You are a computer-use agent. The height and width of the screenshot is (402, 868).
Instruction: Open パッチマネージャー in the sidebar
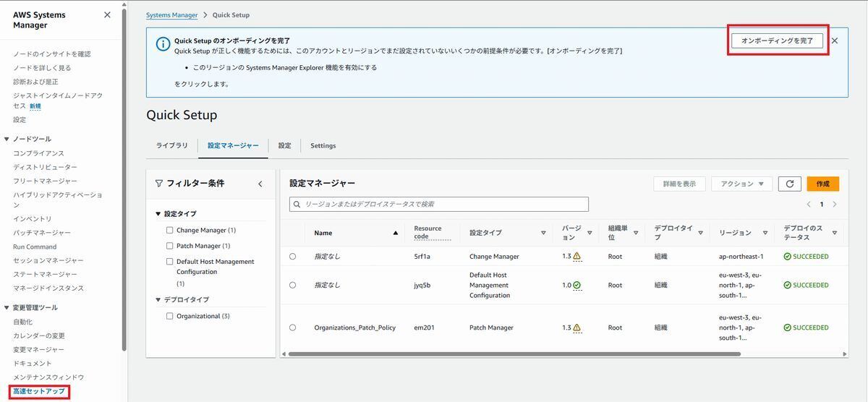pos(42,233)
